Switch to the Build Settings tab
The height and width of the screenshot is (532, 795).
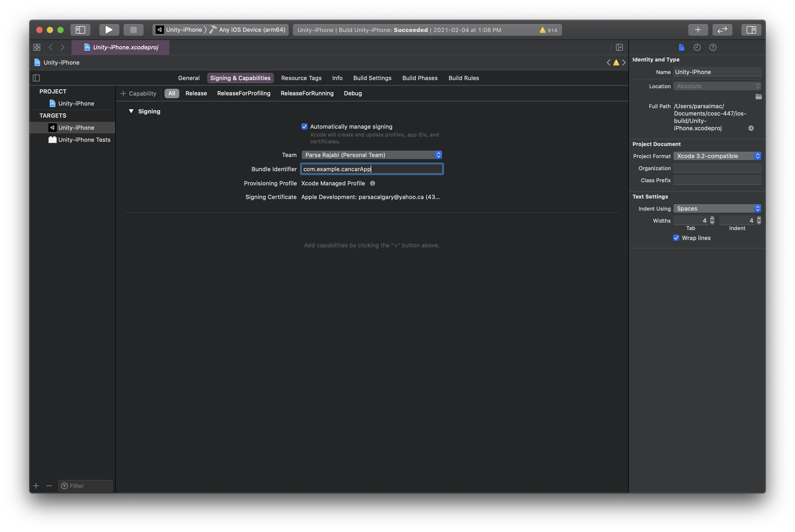(372, 78)
